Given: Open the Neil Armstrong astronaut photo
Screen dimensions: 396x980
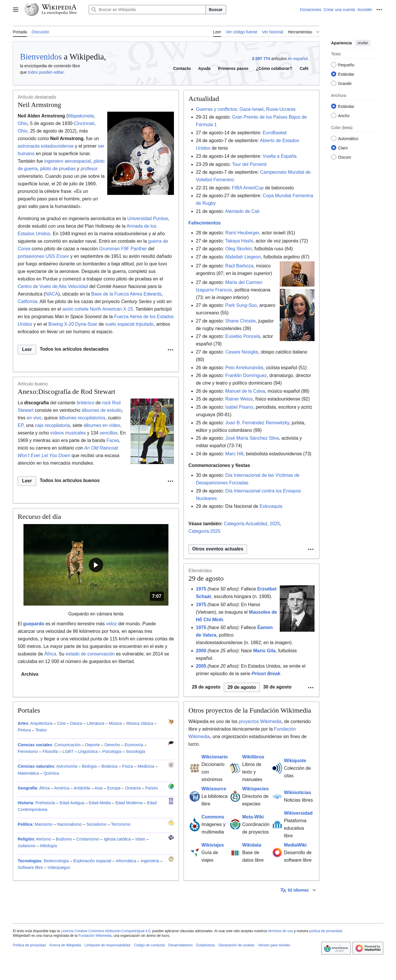Looking at the screenshot, I should tap(140, 153).
